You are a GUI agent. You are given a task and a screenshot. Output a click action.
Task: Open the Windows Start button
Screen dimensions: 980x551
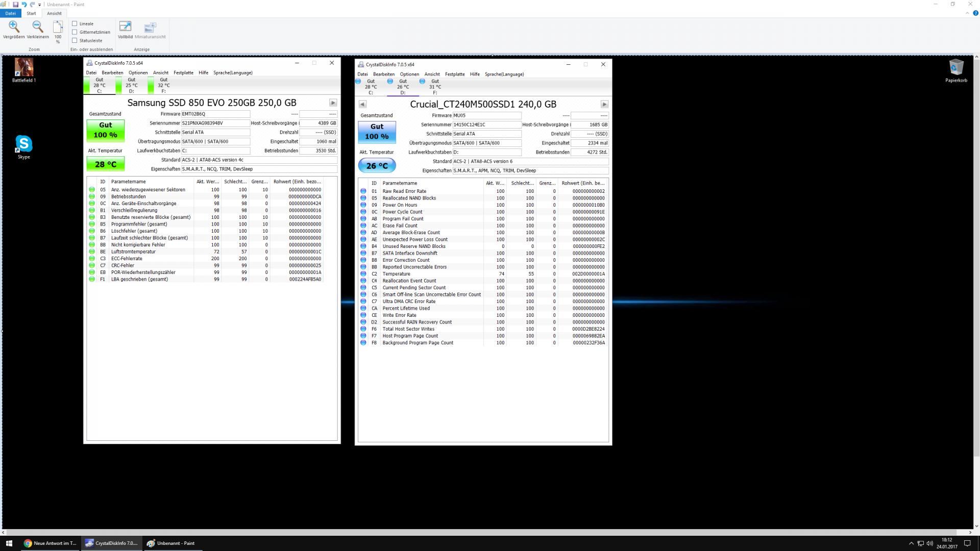[9, 543]
